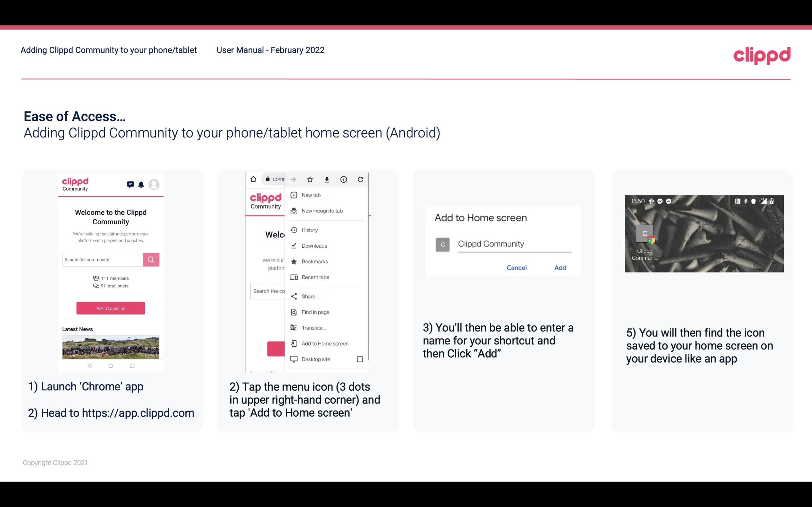Select 'New Incognito tab' menu option
The height and width of the screenshot is (507, 812).
click(321, 211)
